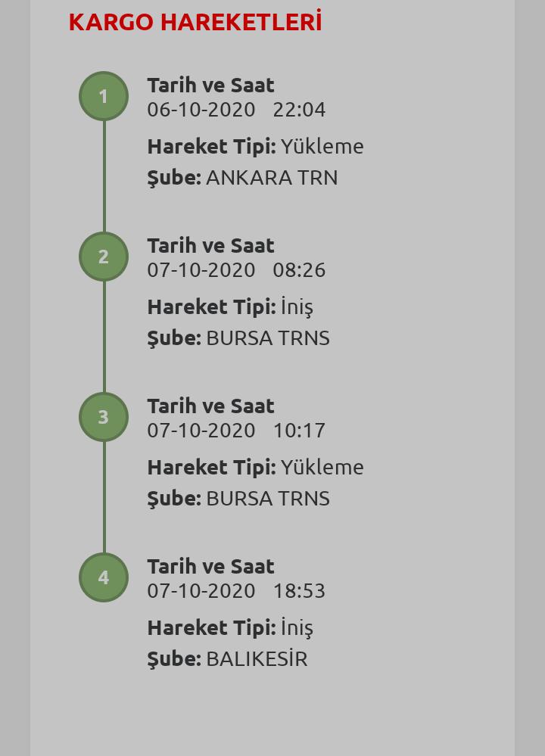The width and height of the screenshot is (545, 756).
Task: Select the 07-10-2020 10:17 timestamp
Action: (236, 431)
